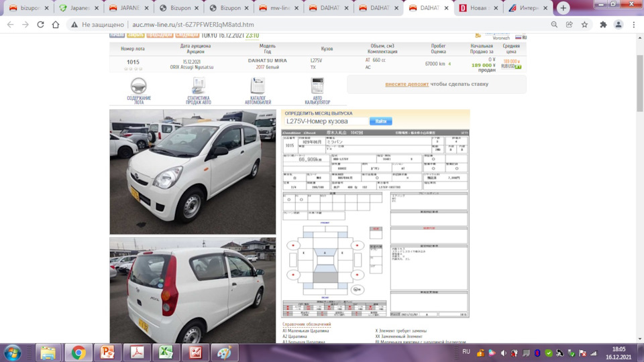This screenshot has width=644, height=362.
Task: Open the Авто калькулятор icon
Action: (x=317, y=86)
